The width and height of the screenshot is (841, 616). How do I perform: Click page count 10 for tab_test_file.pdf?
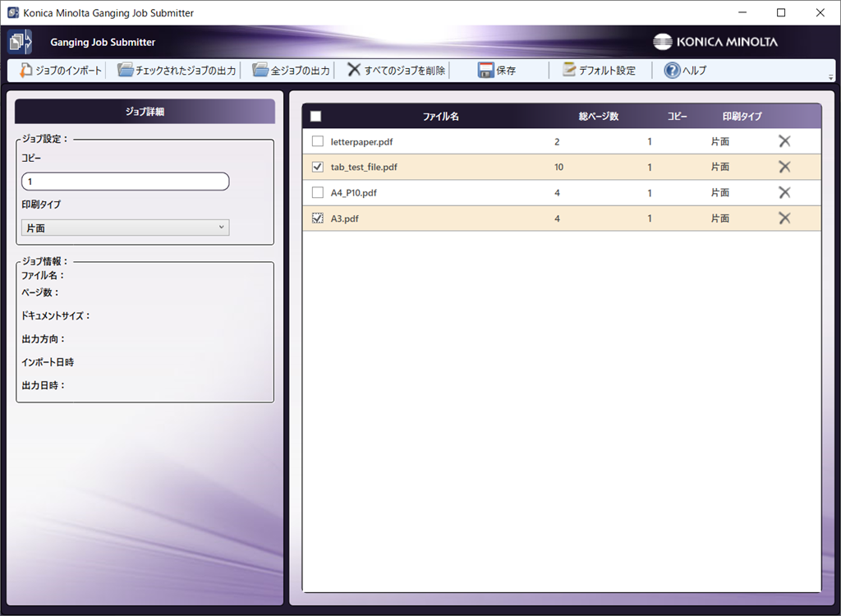click(558, 167)
